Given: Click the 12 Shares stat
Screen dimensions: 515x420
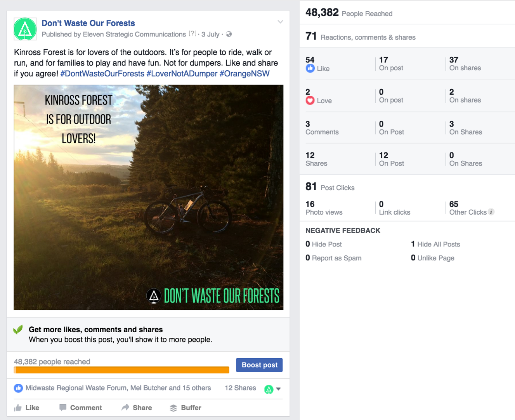Looking at the screenshot, I should point(316,159).
